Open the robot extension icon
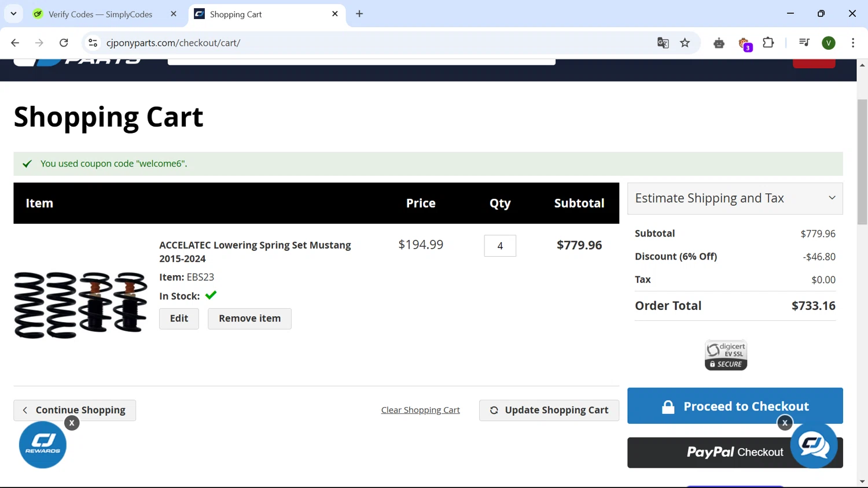 [x=719, y=43]
